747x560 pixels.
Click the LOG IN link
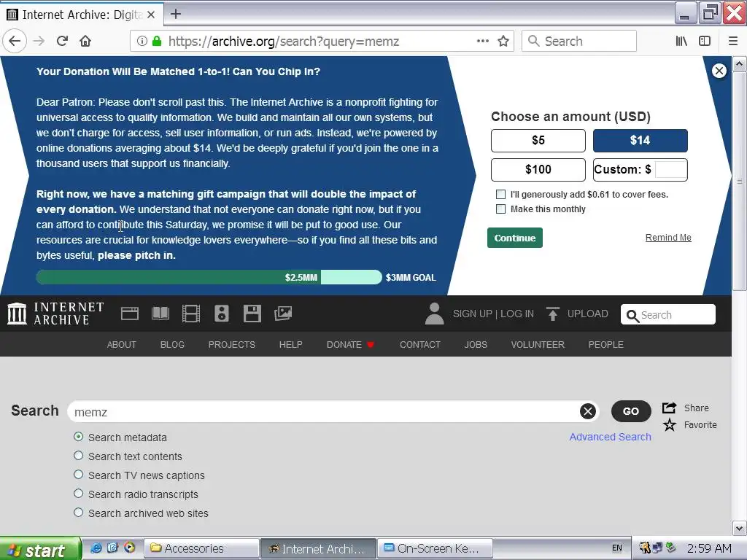coord(517,314)
